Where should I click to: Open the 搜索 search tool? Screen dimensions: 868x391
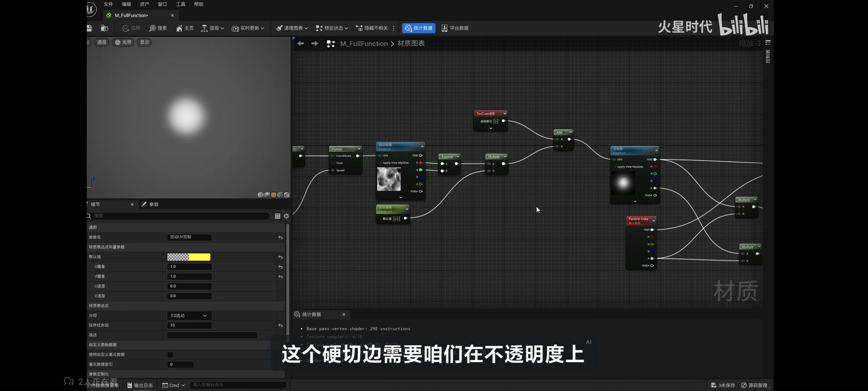point(158,28)
